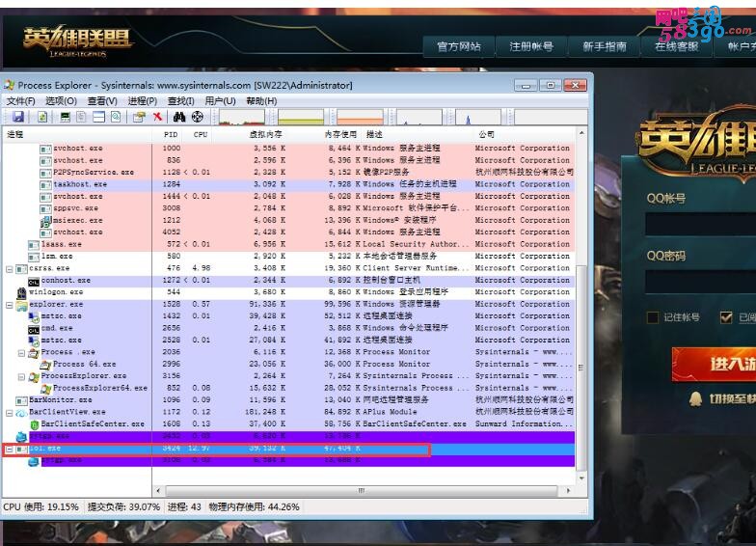This screenshot has width=756, height=546.
Task: Click the QQ帐号 input field
Action: point(700,224)
